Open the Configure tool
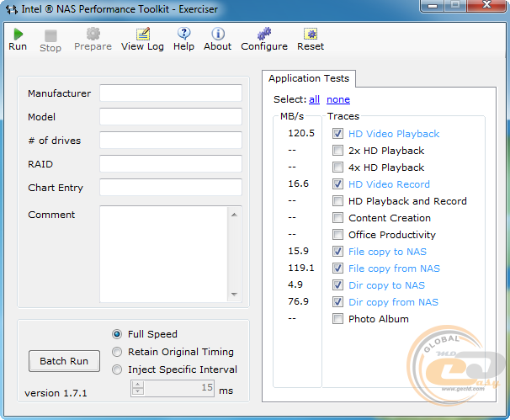The height and width of the screenshot is (420, 510). [264, 34]
